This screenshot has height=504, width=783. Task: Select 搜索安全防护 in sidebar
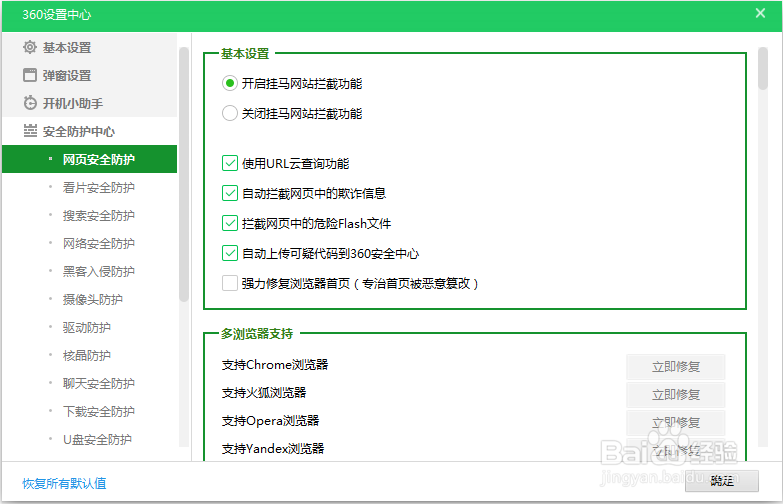pyautogui.click(x=99, y=215)
